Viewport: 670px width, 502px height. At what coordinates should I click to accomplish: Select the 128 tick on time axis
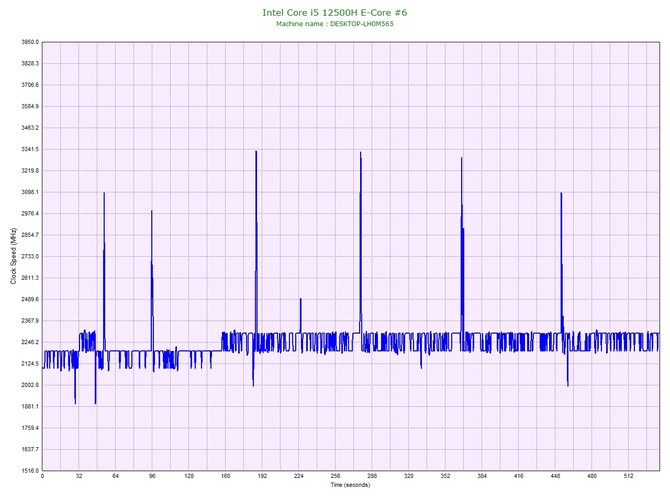click(x=189, y=477)
